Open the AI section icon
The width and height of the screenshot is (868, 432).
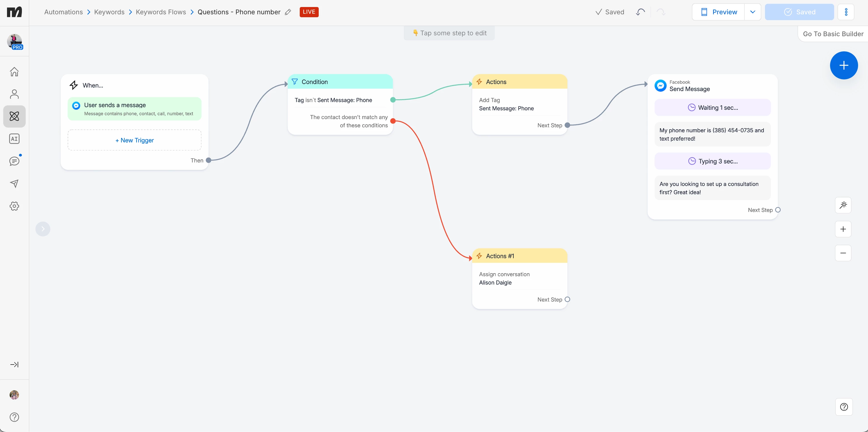pyautogui.click(x=14, y=139)
